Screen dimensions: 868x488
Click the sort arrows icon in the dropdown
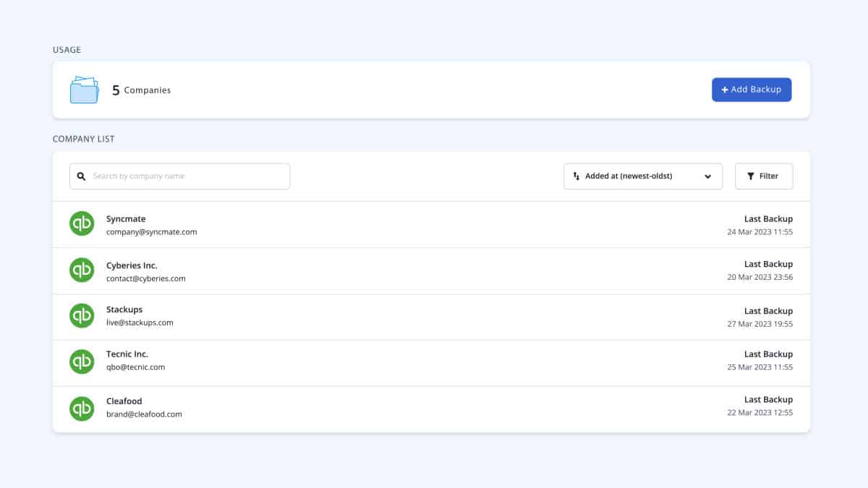click(x=576, y=176)
